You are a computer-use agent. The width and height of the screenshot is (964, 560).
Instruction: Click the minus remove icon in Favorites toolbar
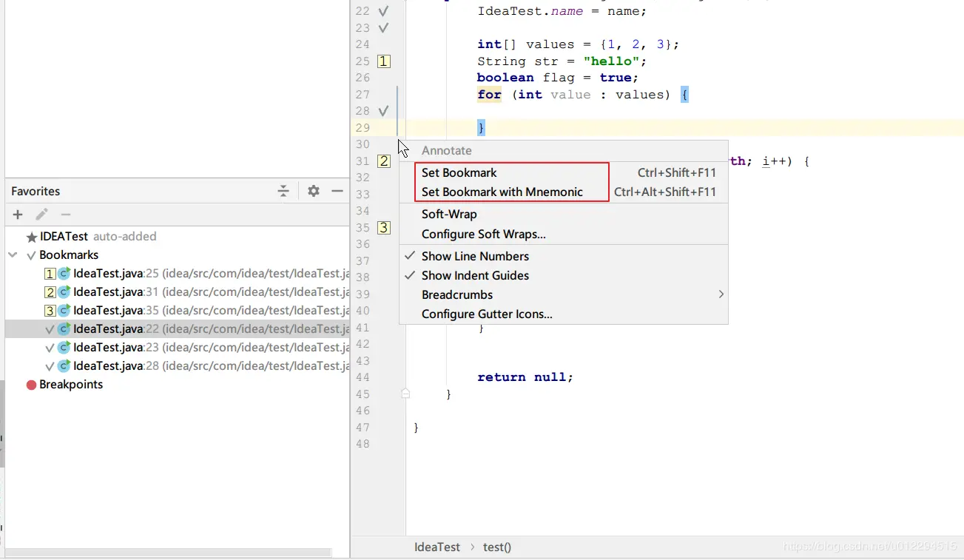[66, 215]
